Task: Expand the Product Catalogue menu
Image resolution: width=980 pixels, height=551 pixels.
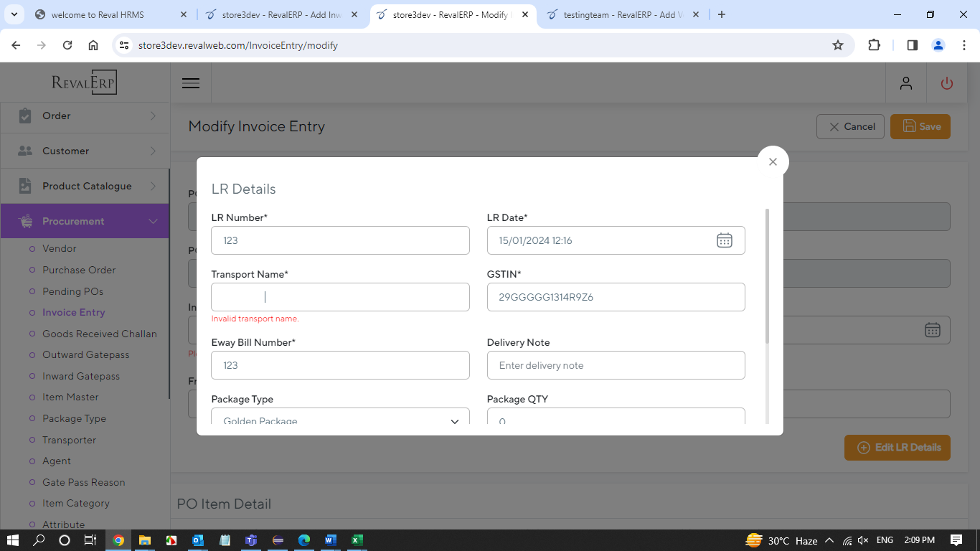Action: pos(85,186)
